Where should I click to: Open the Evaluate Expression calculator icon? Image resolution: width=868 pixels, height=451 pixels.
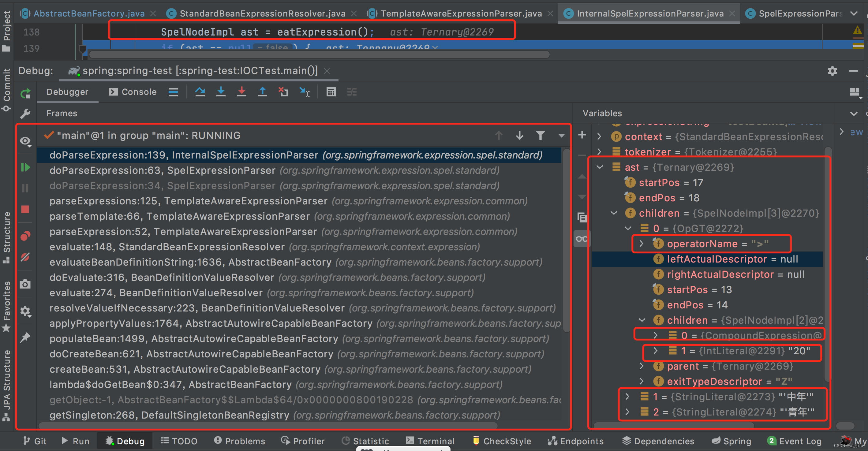(331, 92)
